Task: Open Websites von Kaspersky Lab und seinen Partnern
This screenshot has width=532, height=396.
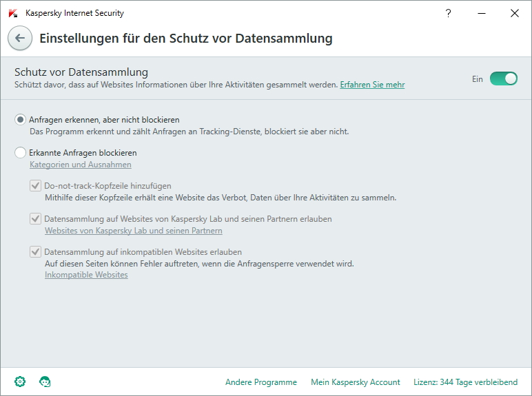Action: (133, 231)
